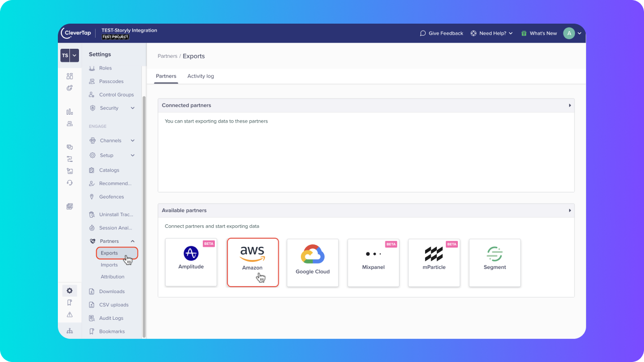The image size is (644, 362).
Task: Collapse the Available partners panel arrow
Action: 570,211
